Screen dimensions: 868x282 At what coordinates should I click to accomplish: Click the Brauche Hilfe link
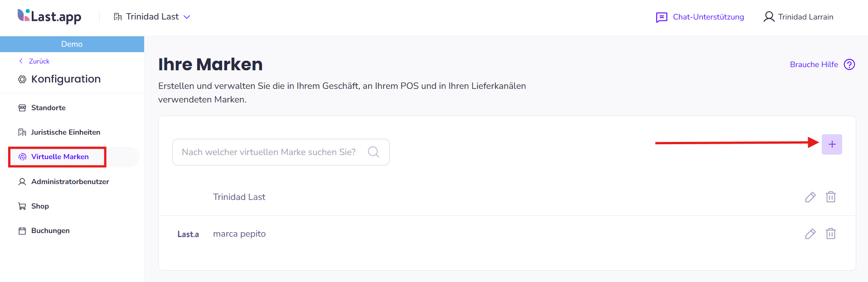814,64
